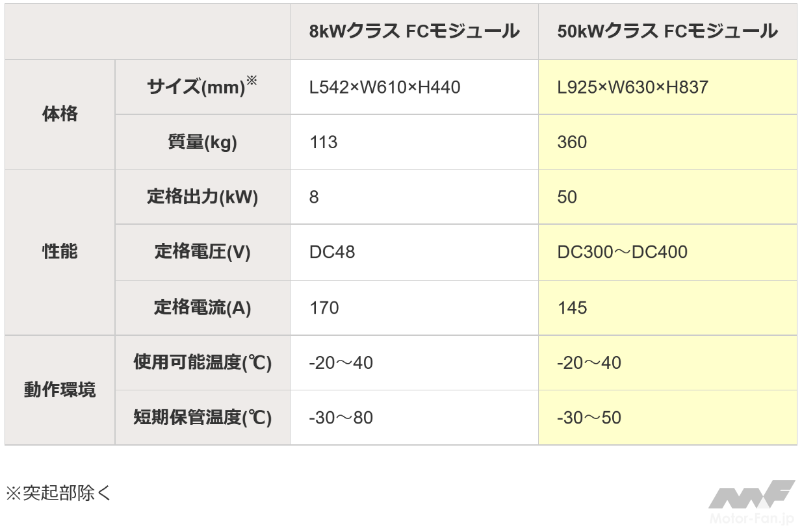Screen dimensions: 802x532
Task: Click the 定格電圧(V) row label
Action: tap(202, 252)
